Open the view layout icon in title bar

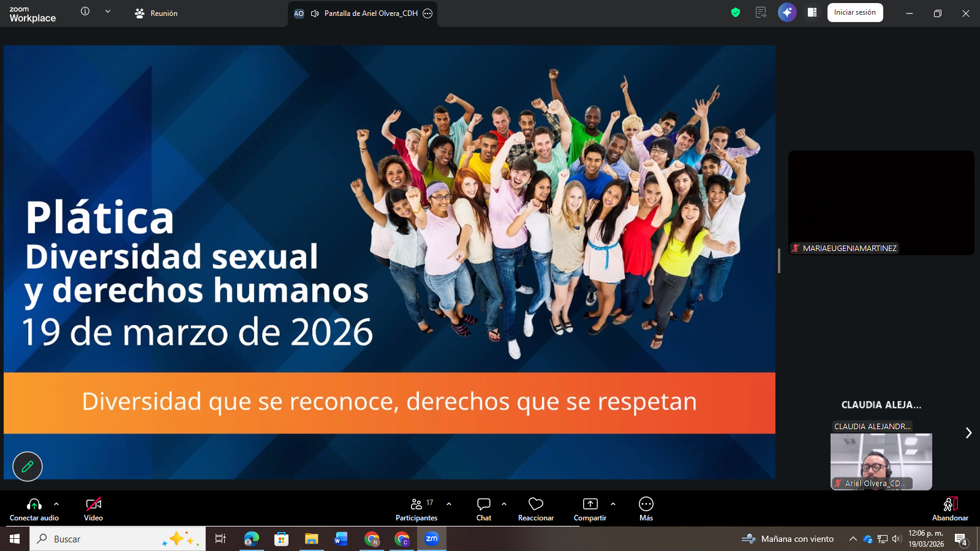(x=812, y=12)
